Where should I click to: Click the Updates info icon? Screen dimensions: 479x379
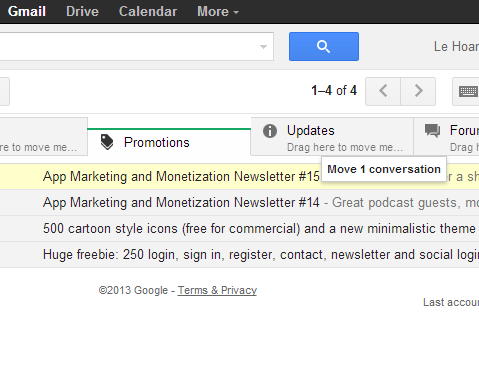pos(270,131)
